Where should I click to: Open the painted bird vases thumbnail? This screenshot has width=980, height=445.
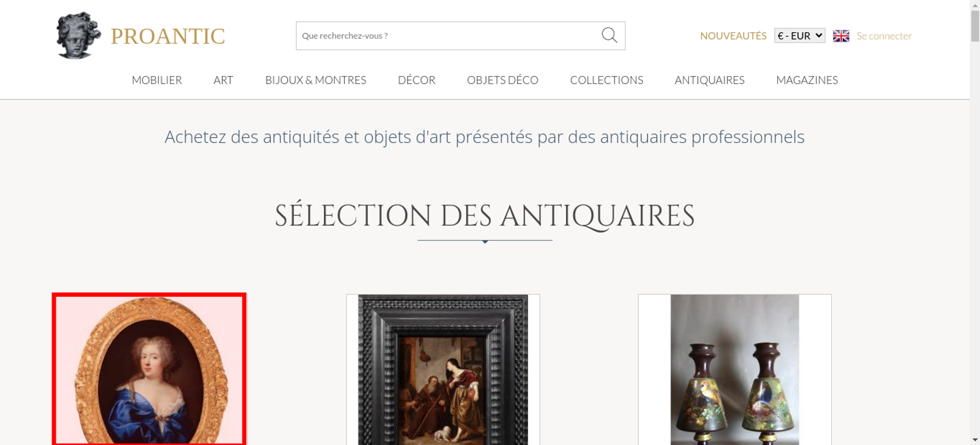(x=735, y=370)
